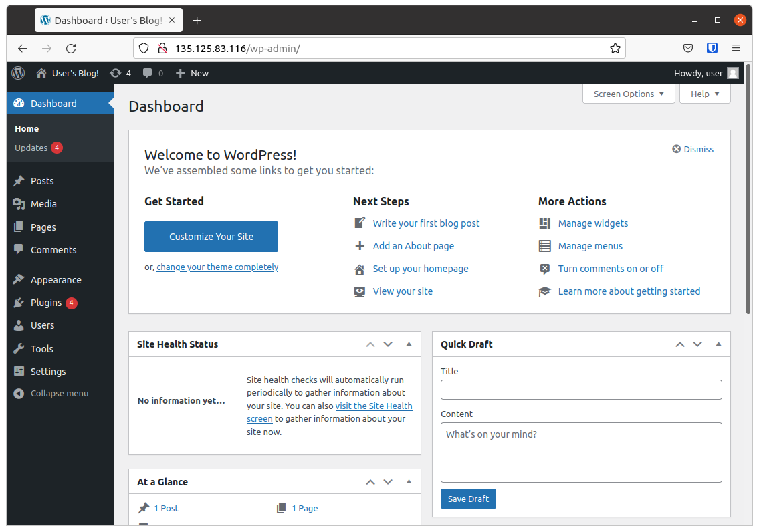Open the Appearance icon in the sidebar
This screenshot has height=532, width=759.
[x=20, y=279]
